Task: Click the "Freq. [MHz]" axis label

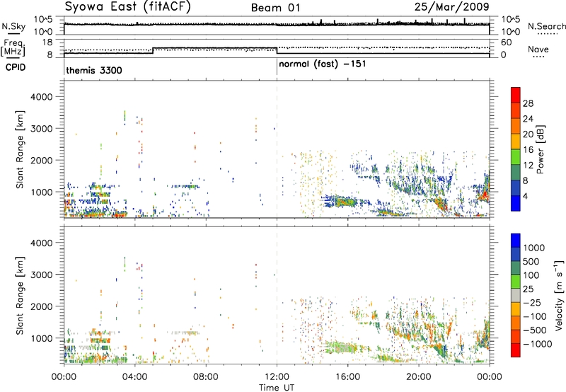Action: (13, 49)
